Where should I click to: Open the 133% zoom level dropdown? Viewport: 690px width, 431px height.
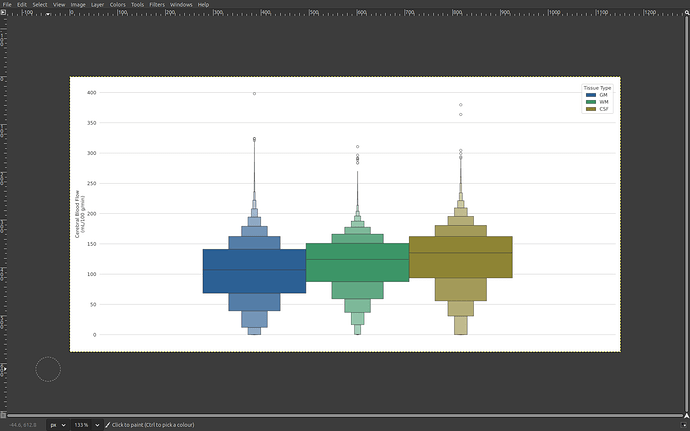point(97,425)
